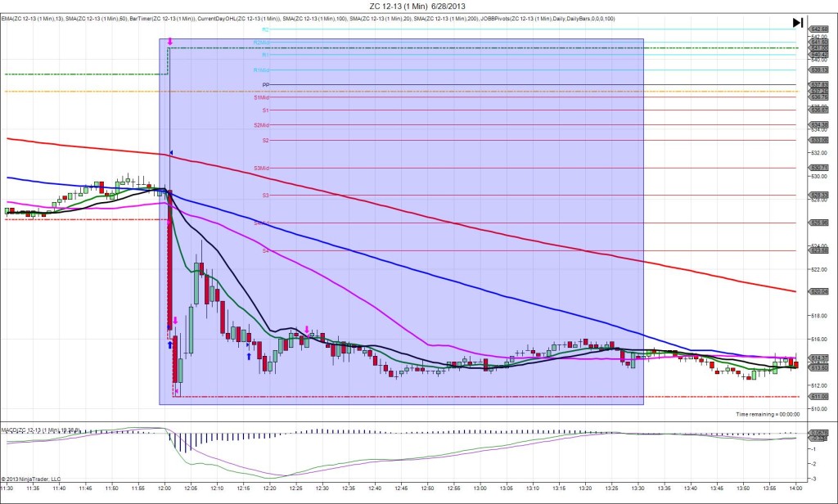The image size is (838, 504).
Task: Click the Time remaining text
Action: pyautogui.click(x=768, y=414)
